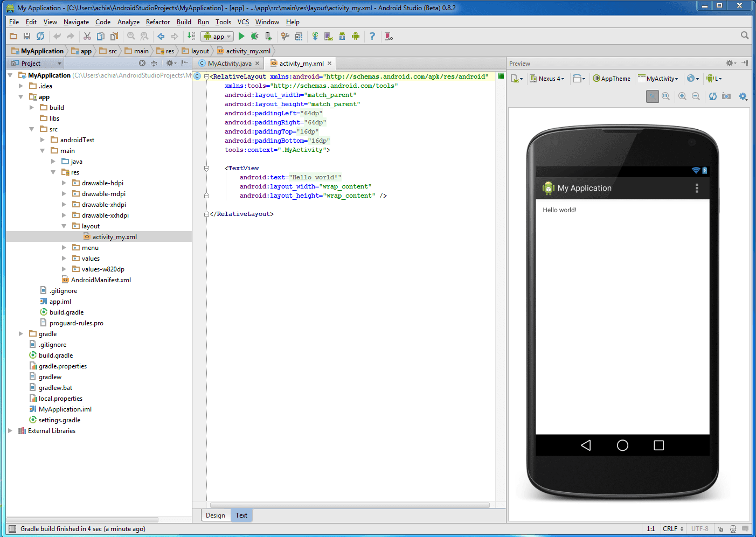
Task: Click the AppTheme button in Preview
Action: [x=612, y=79]
